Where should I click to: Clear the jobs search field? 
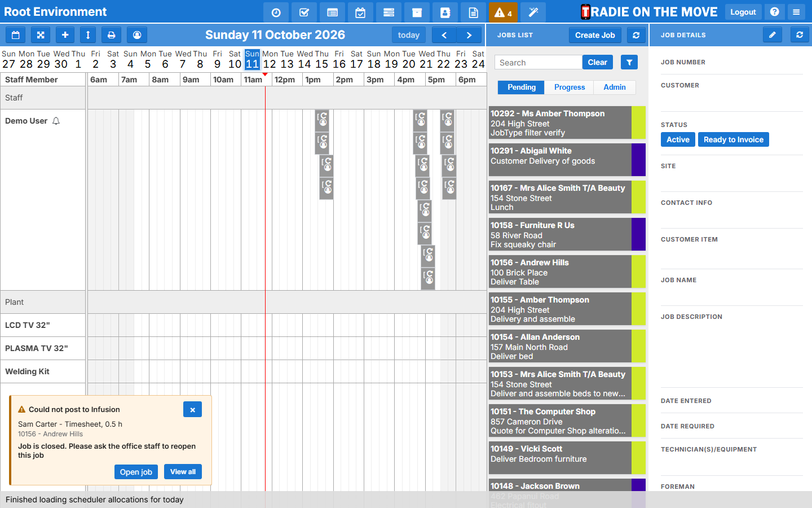coord(598,62)
